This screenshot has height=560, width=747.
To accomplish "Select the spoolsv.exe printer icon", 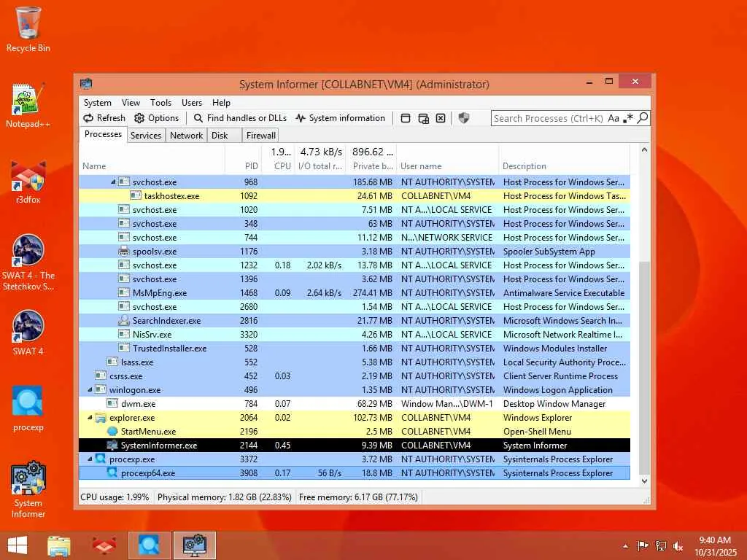I will pos(124,251).
